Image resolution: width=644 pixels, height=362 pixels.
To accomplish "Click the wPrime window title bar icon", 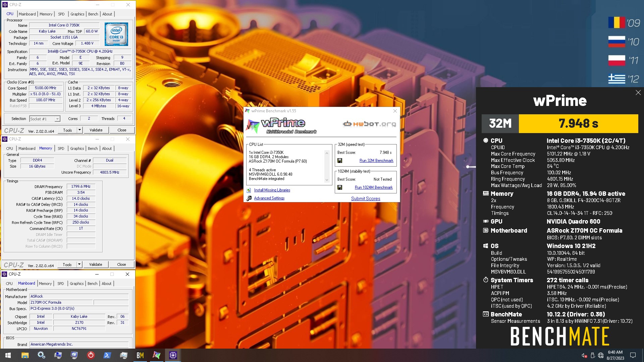I will coord(248,111).
